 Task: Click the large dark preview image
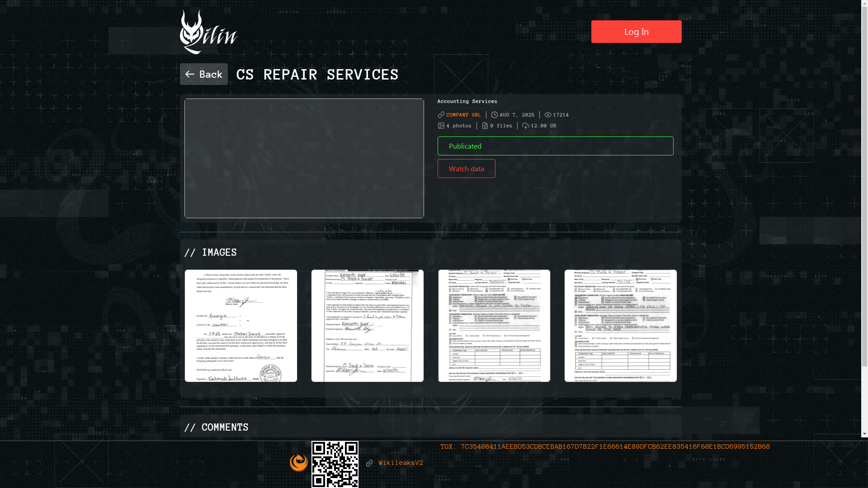click(304, 158)
